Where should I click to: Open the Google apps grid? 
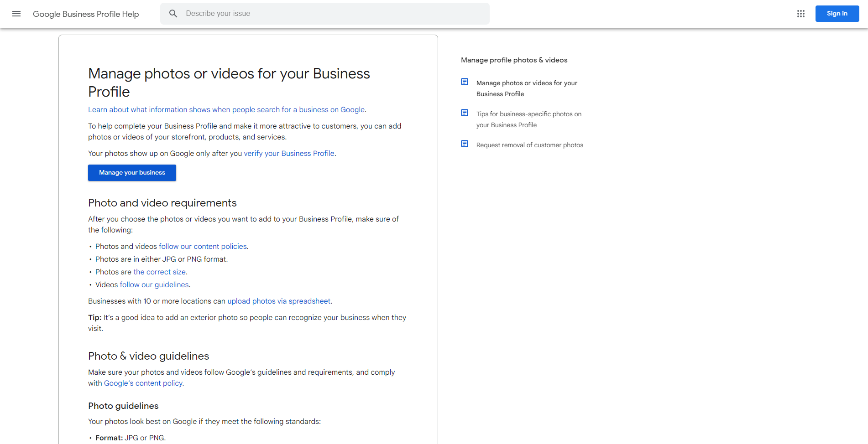click(801, 14)
